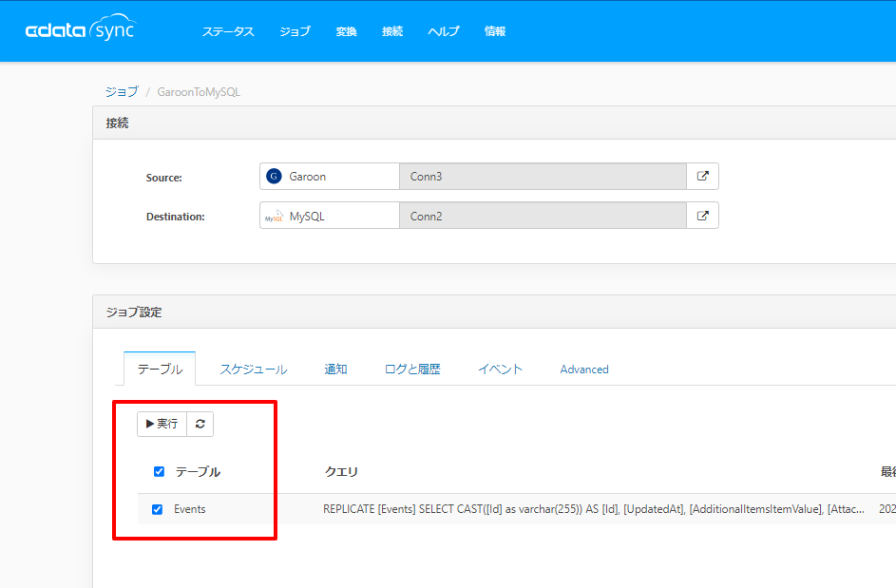Screen dimensions: 896x588
Task: Open the ヘルプ menu
Action: (x=444, y=31)
